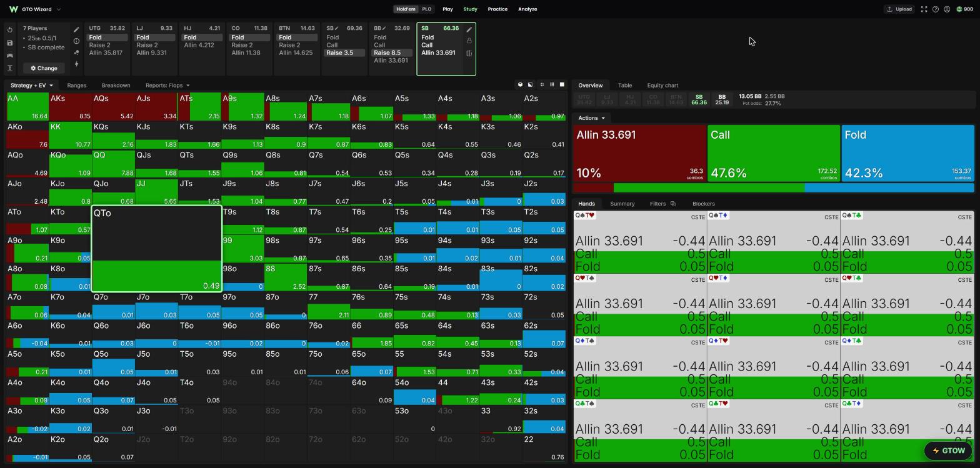980x468 pixels.
Task: Select the dense grid view icon
Action: tap(552, 85)
